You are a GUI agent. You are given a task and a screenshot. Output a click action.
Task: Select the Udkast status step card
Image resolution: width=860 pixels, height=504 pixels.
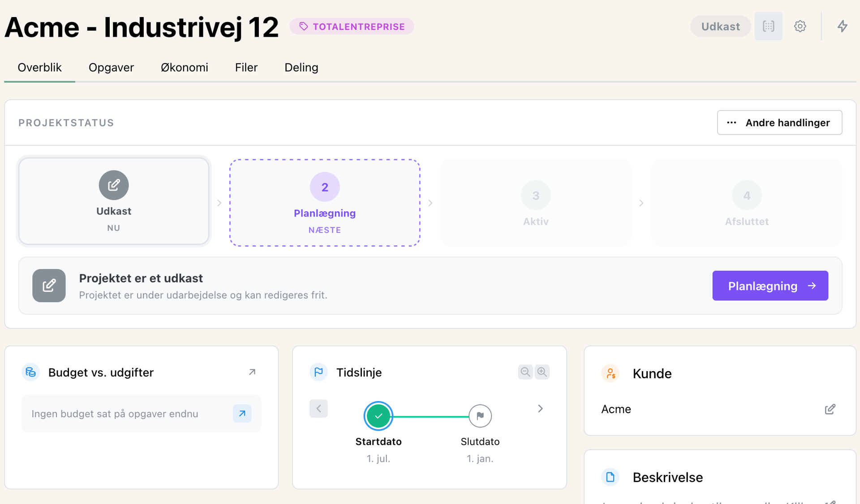pyautogui.click(x=114, y=201)
